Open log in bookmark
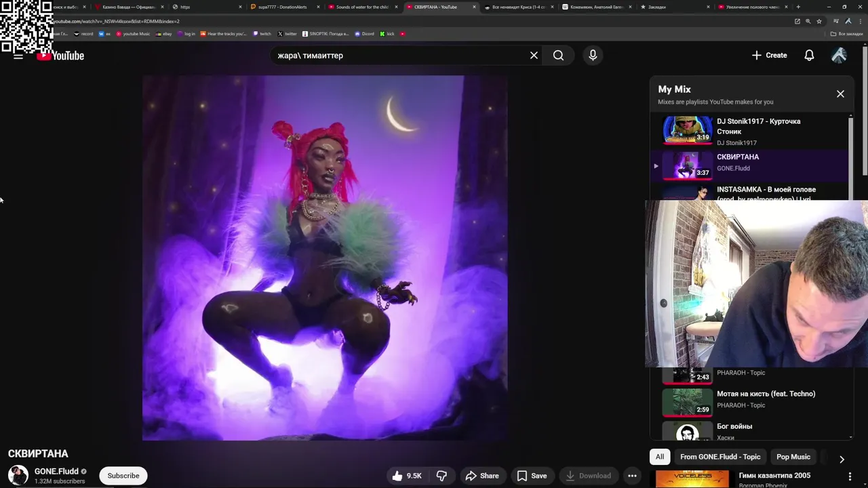868x488 pixels. click(x=186, y=34)
